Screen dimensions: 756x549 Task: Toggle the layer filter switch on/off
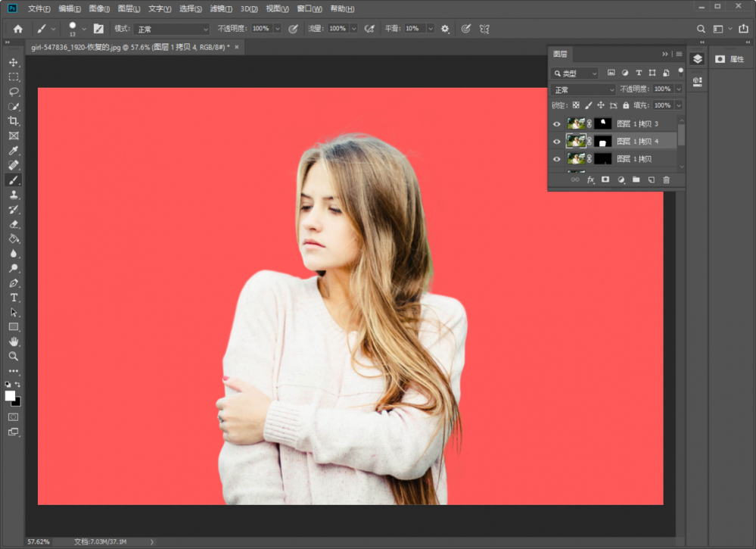pyautogui.click(x=680, y=71)
